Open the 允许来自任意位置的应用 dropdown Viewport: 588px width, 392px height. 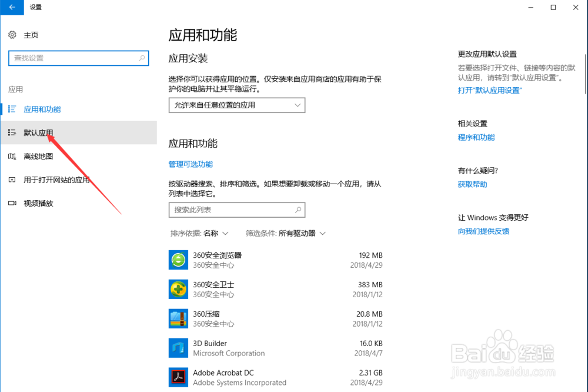coord(237,105)
